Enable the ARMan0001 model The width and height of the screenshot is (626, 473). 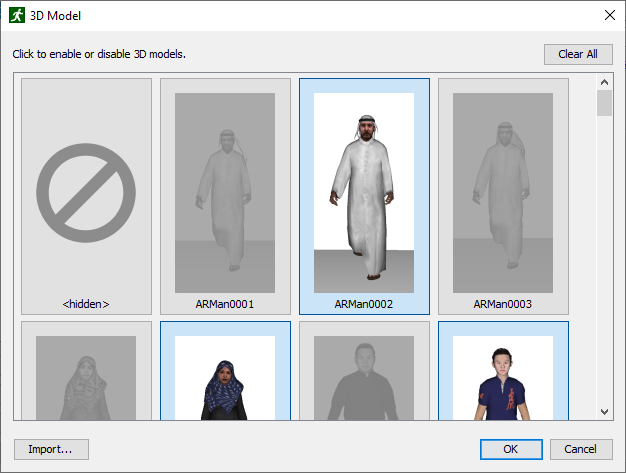point(225,196)
